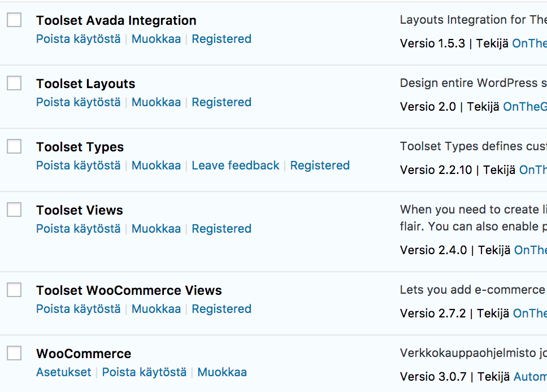Select the Toolset Layouts plugin checkbox
The image size is (547, 392).
click(x=14, y=83)
